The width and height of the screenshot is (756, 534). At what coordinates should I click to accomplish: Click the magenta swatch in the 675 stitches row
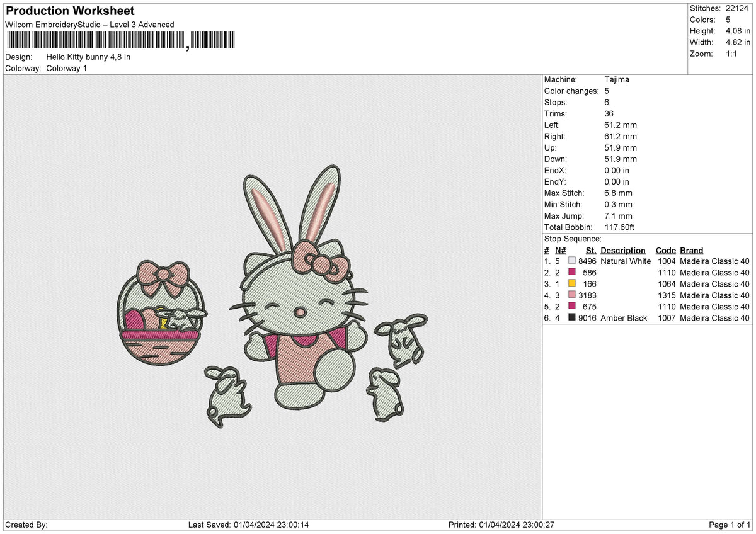click(572, 307)
